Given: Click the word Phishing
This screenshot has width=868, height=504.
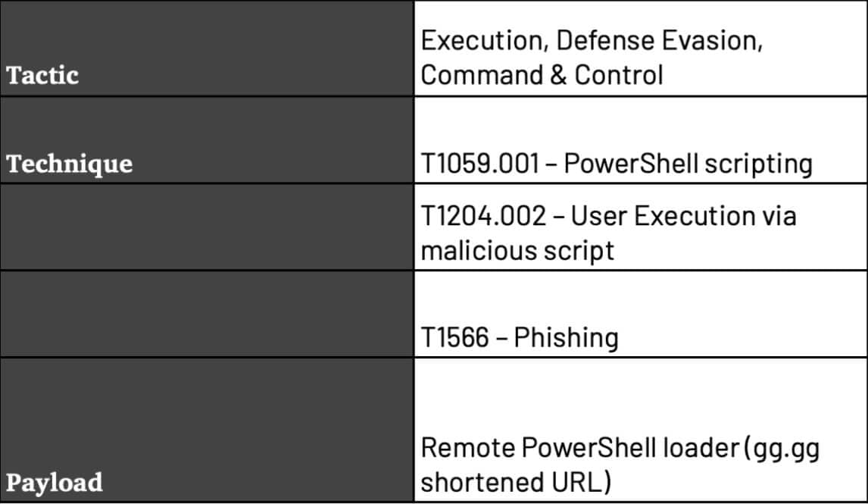Looking at the screenshot, I should (x=566, y=337).
